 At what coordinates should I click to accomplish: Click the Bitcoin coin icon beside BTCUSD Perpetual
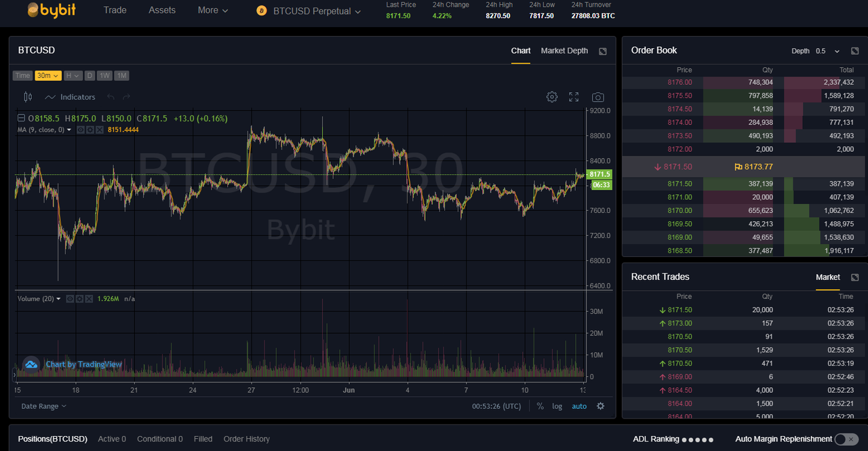[261, 11]
